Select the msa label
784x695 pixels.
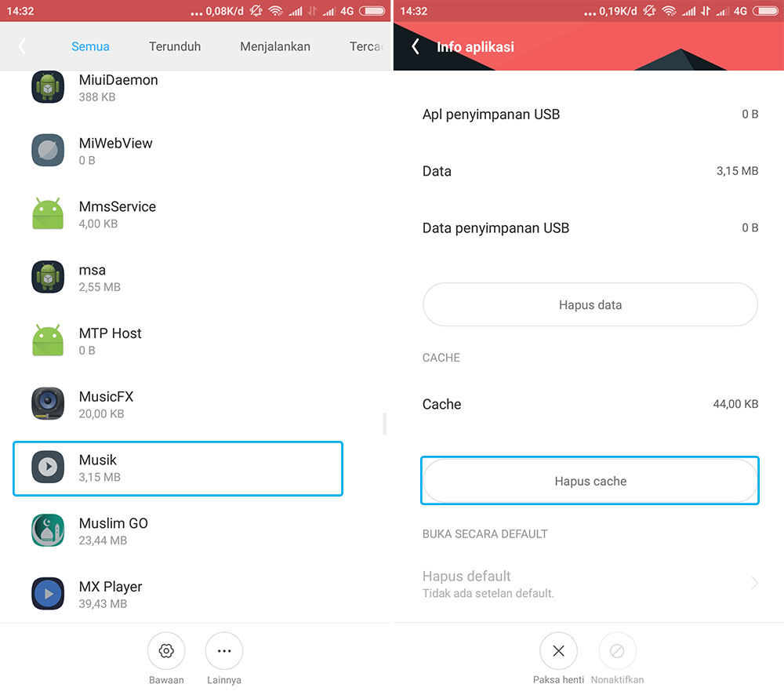[93, 270]
